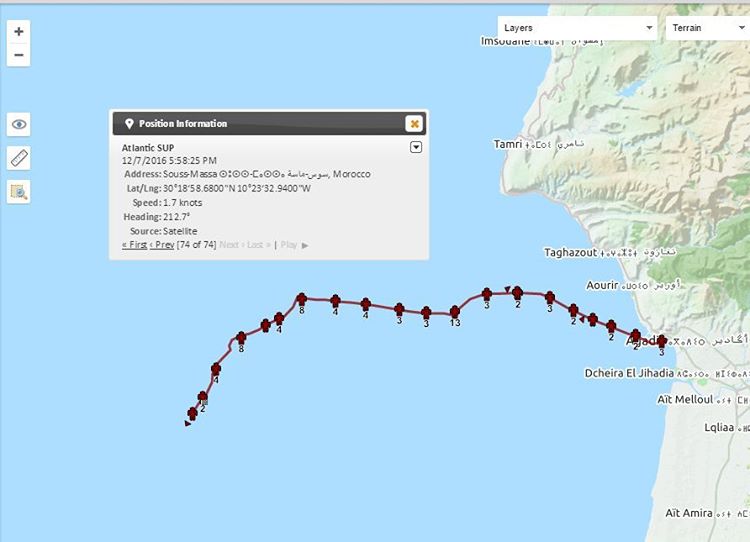Click the Position Information pin icon

[129, 124]
